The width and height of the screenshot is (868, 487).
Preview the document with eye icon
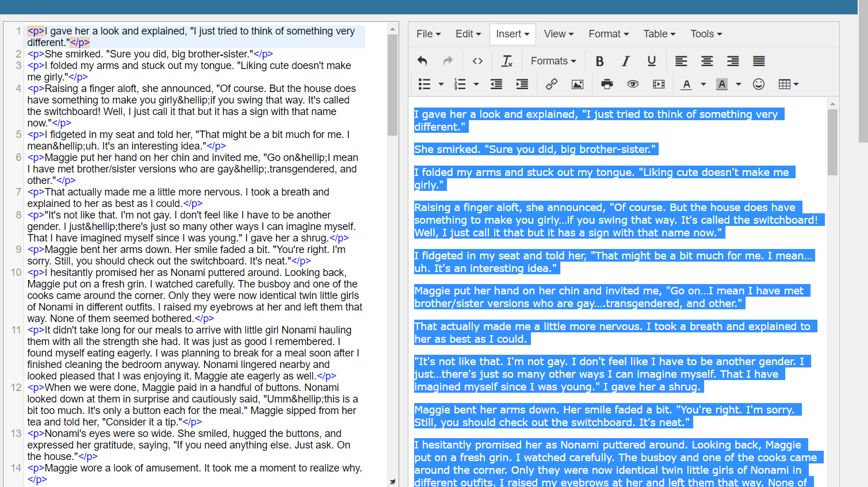(633, 85)
